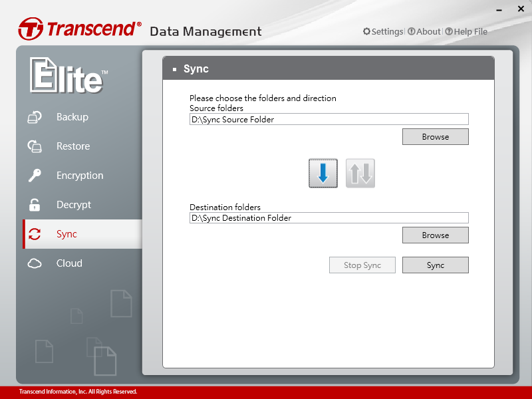
Task: Select the Encryption key icon
Action: pos(35,176)
